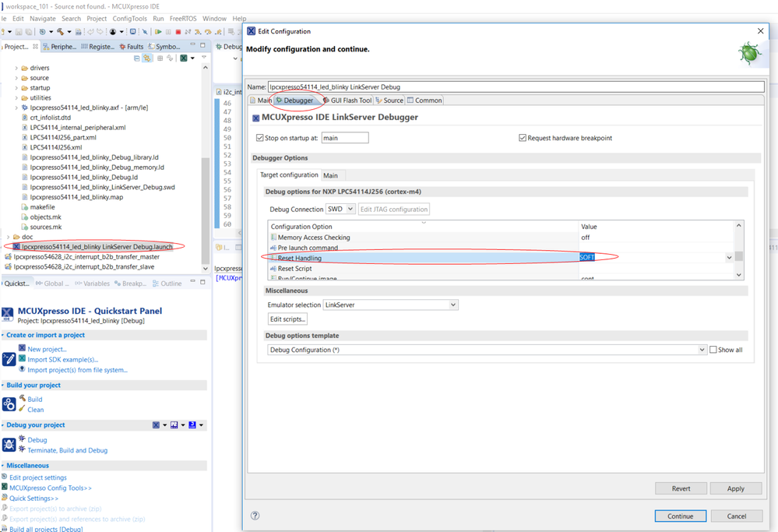
Task: Click the help question mark icon in dialog
Action: point(255,516)
